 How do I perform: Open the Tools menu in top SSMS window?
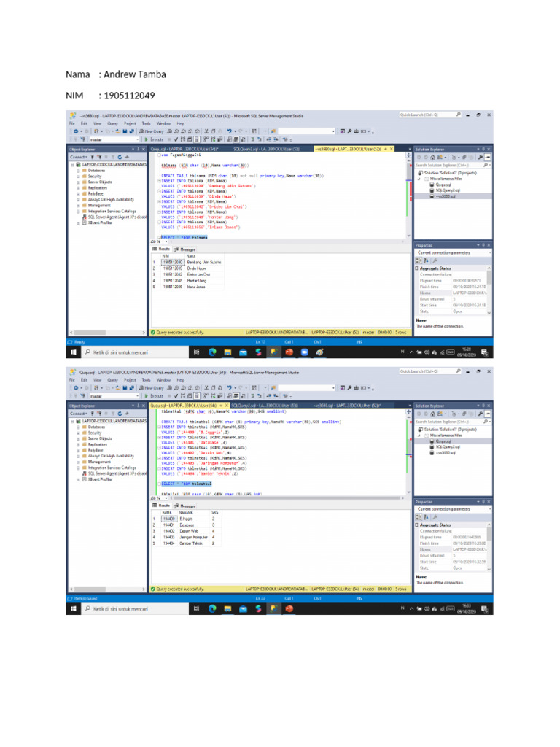tap(146, 123)
